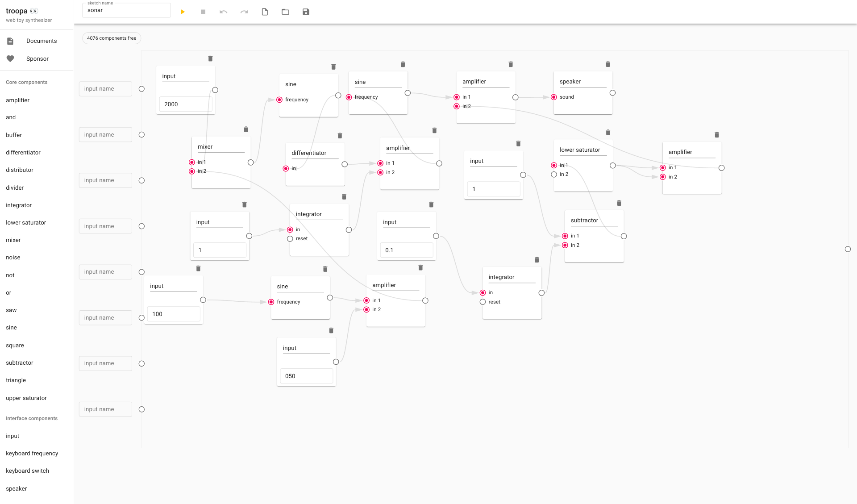Image resolution: width=857 pixels, height=504 pixels.
Task: Add a keyboard frequency interface component
Action: tap(32, 454)
